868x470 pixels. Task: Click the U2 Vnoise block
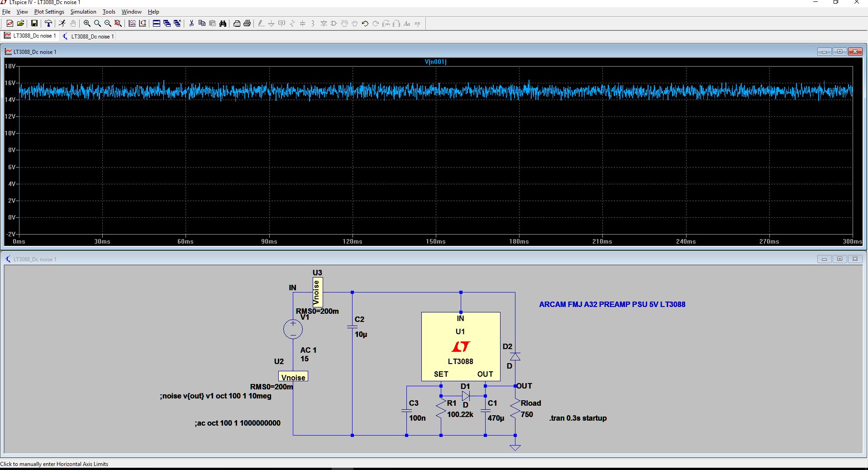293,377
